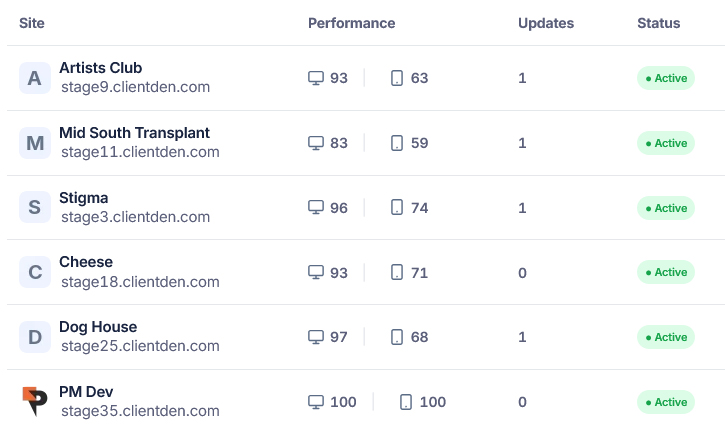Click the Active status badge for Cheese

[x=666, y=272]
